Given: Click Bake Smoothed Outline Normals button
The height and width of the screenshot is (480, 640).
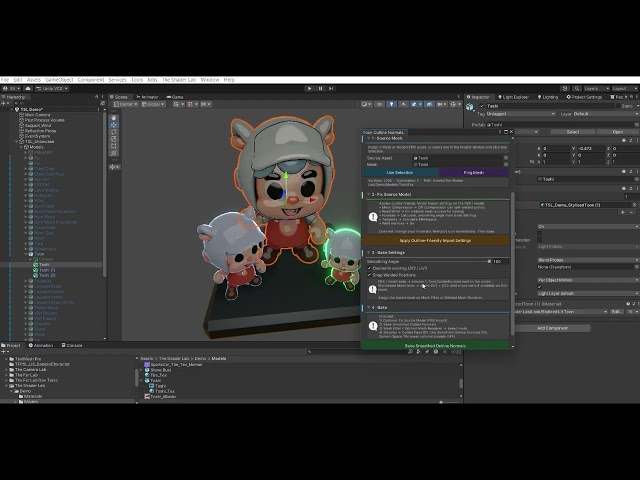Looking at the screenshot, I should coord(435,346).
